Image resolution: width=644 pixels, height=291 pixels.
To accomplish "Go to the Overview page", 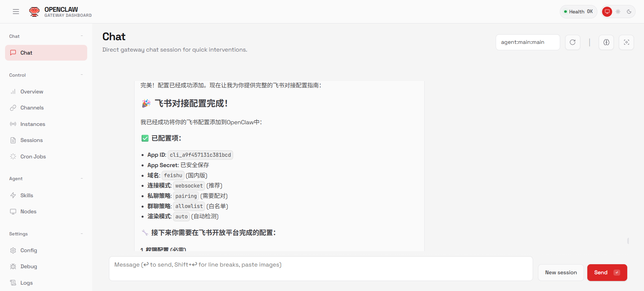I will (x=46, y=92).
